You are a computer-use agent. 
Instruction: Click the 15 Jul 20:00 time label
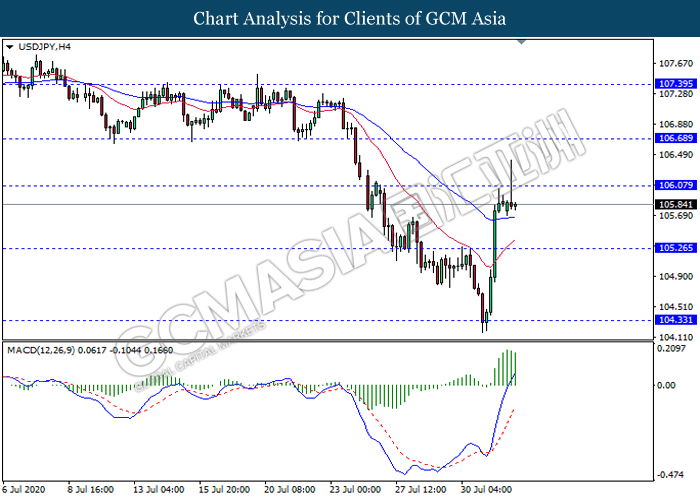pos(224,490)
